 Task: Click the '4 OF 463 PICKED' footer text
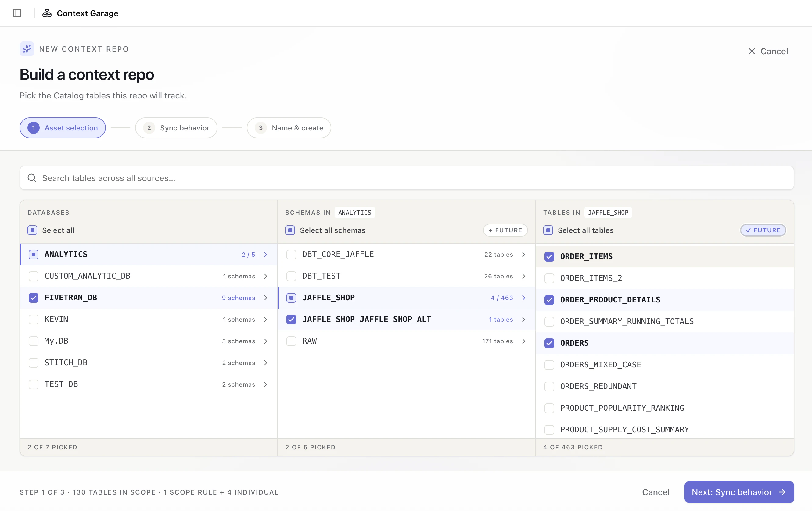pyautogui.click(x=573, y=447)
